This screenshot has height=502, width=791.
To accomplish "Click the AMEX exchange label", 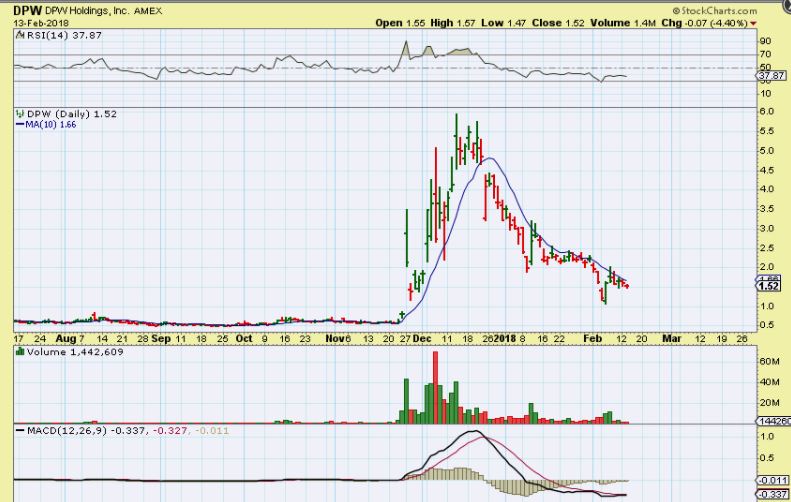I will [x=148, y=11].
